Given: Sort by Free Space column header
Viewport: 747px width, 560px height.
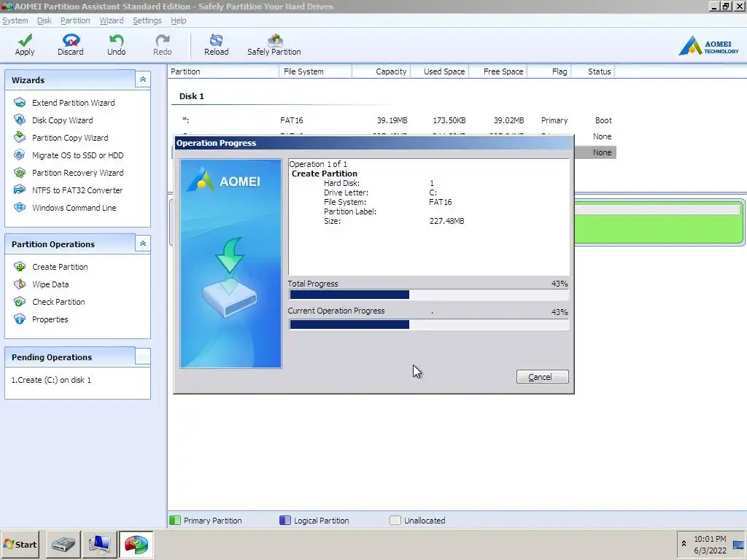Looking at the screenshot, I should coord(498,71).
